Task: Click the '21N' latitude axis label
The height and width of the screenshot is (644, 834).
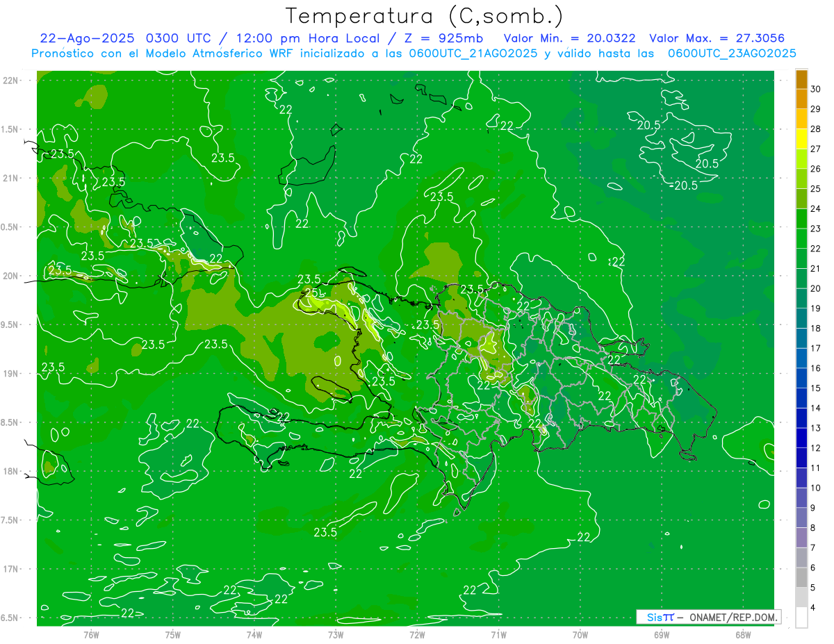Action: click(10, 178)
